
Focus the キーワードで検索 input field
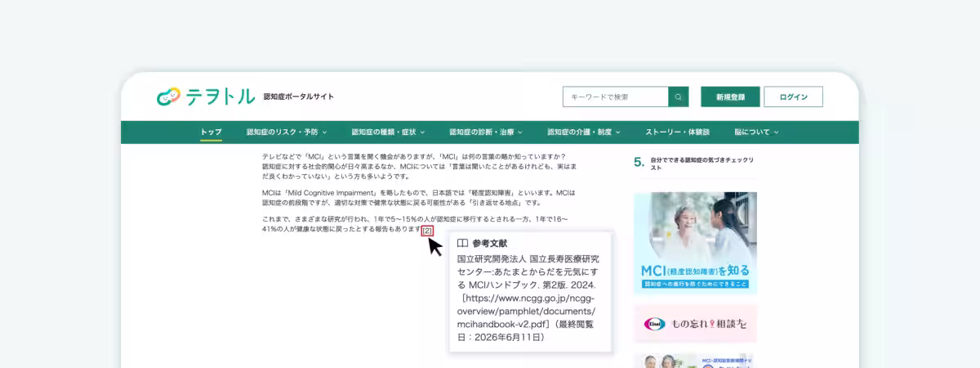coord(616,97)
